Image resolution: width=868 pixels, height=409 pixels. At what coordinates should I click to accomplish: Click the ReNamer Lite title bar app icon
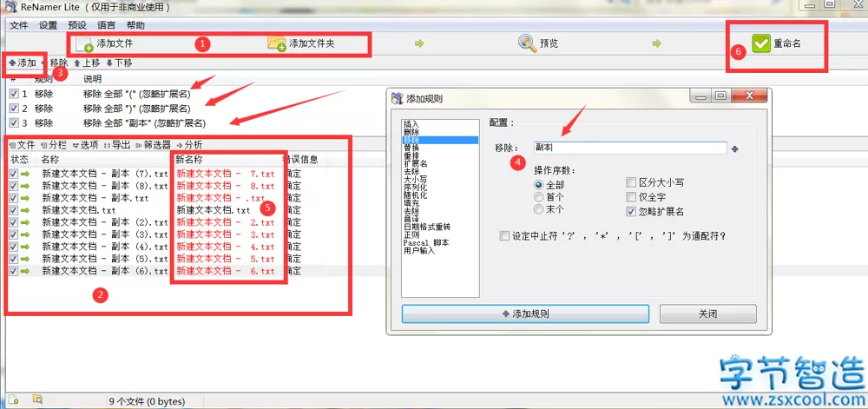(x=11, y=7)
